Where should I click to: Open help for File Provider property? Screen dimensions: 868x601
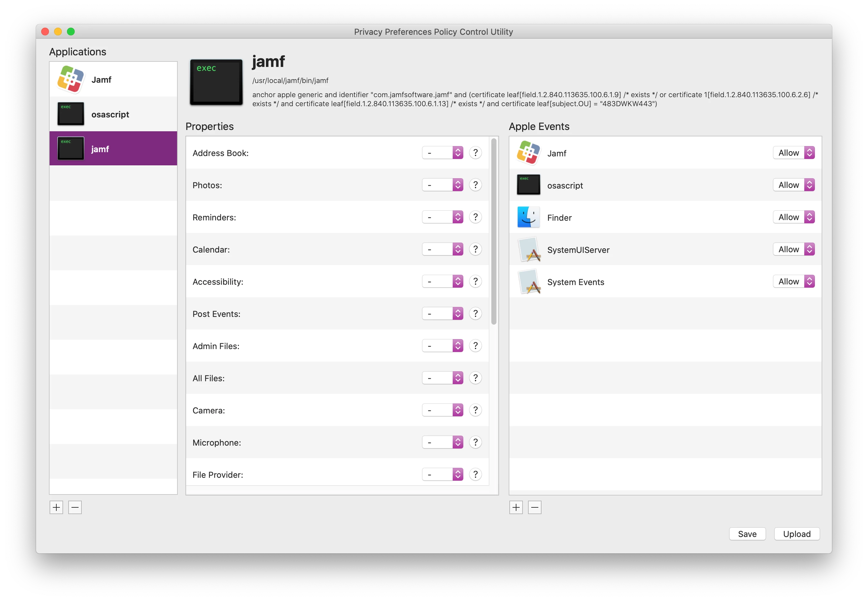click(476, 475)
